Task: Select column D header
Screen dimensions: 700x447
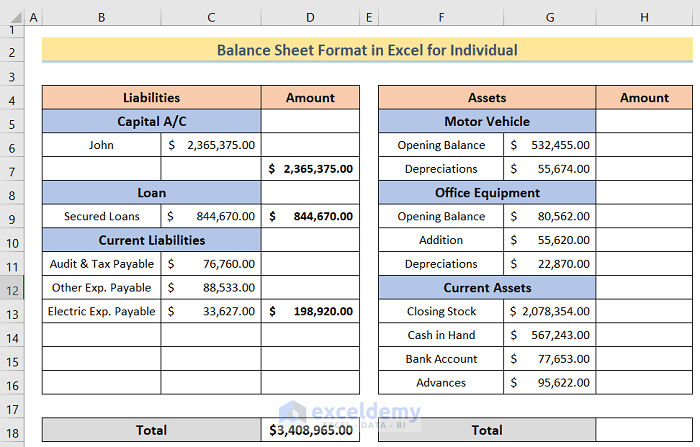Action: [310, 18]
